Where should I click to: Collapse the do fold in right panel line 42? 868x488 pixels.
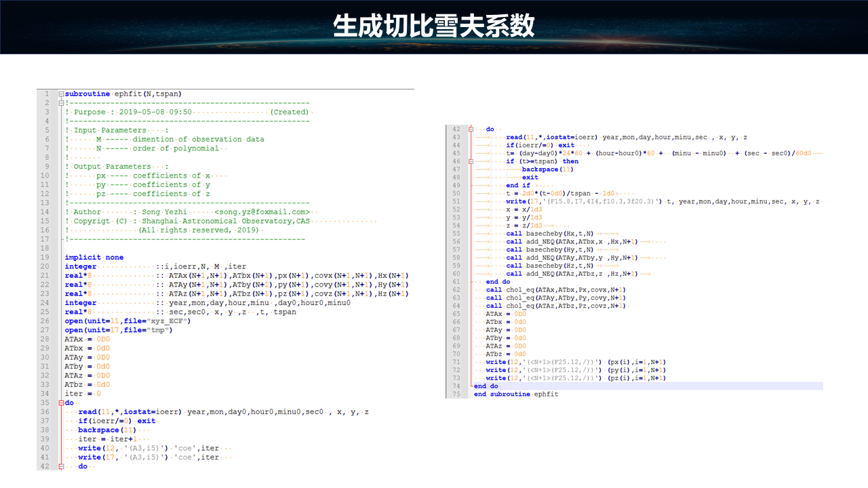tap(470, 129)
